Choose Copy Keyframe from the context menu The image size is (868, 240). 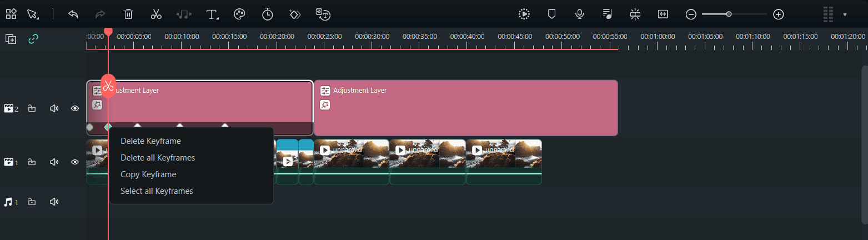[x=148, y=174]
